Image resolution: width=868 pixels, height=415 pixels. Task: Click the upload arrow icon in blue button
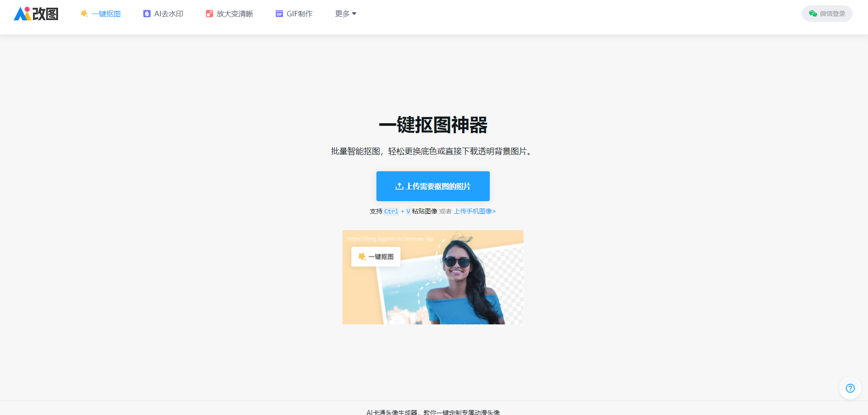tap(399, 186)
